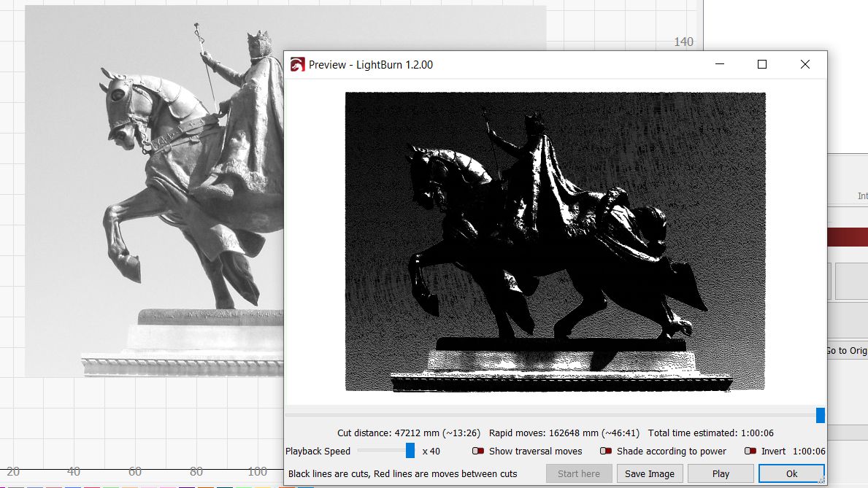
Task: Click the Total time estimated text
Action: [711, 433]
